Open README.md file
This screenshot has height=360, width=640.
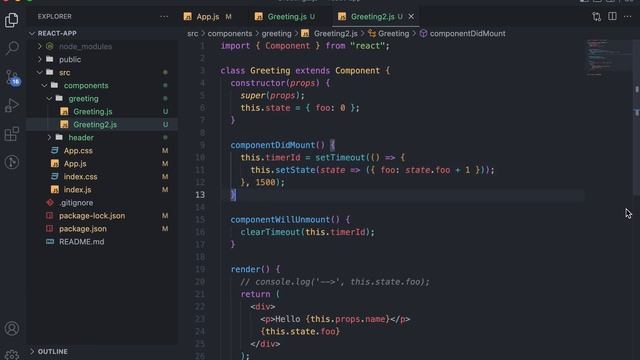click(102, 242)
